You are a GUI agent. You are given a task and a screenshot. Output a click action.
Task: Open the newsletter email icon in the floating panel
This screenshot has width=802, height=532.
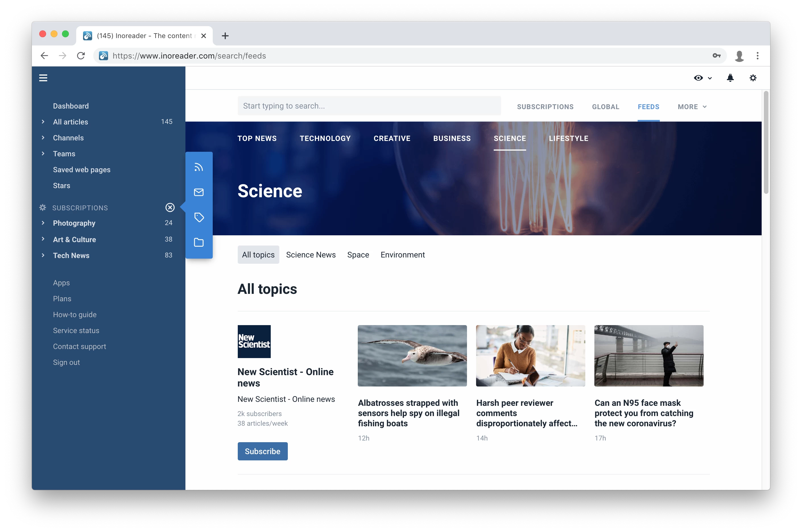coord(199,192)
